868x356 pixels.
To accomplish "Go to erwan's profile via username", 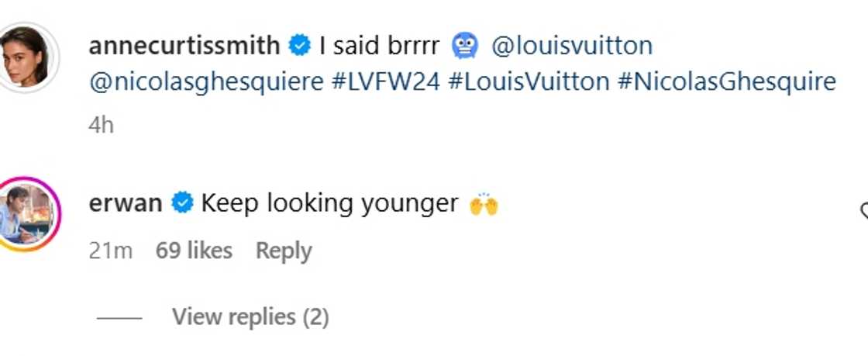I will click(126, 203).
